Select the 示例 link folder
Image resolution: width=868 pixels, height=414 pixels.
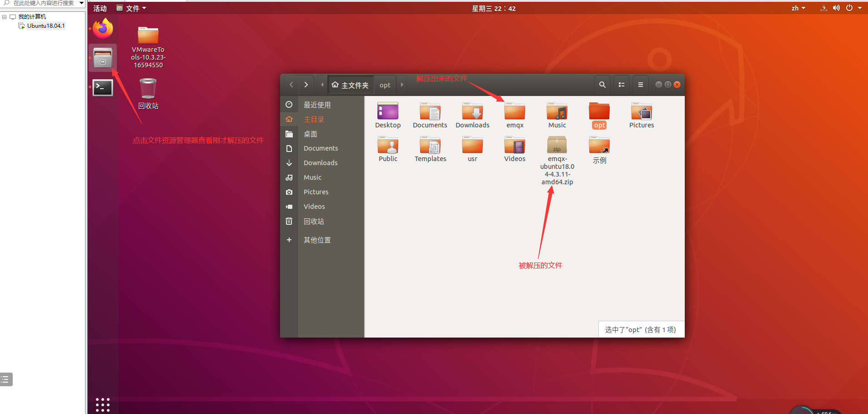click(x=599, y=150)
